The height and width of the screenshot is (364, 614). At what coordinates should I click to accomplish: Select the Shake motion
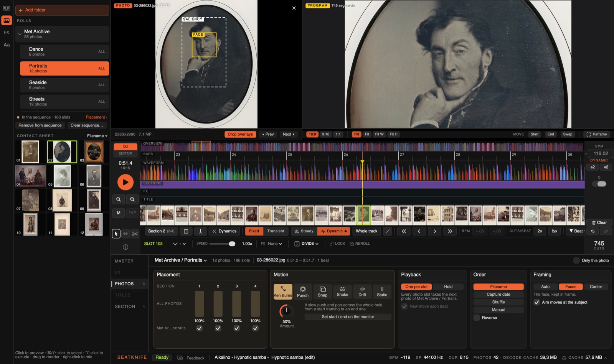342,292
